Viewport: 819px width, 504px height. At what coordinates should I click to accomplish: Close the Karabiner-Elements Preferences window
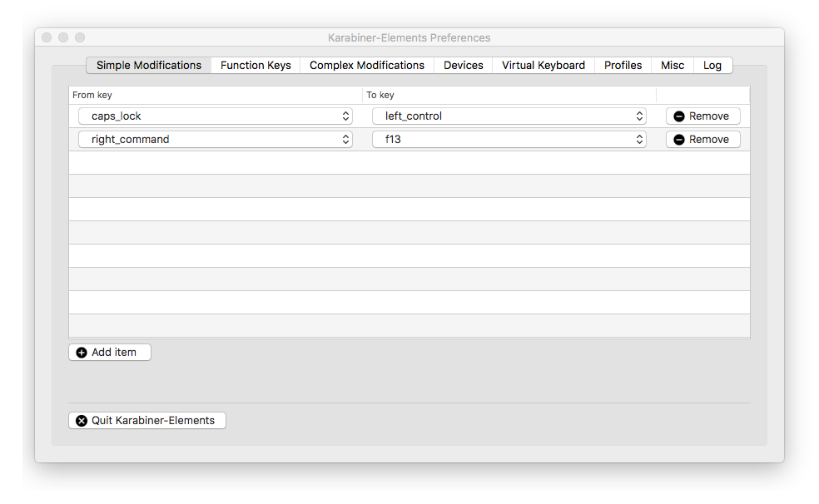click(x=47, y=37)
